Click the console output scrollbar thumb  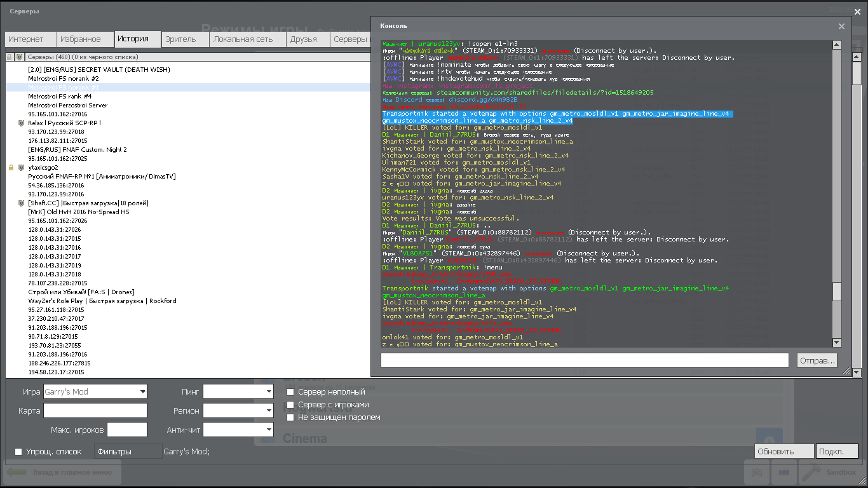click(837, 292)
